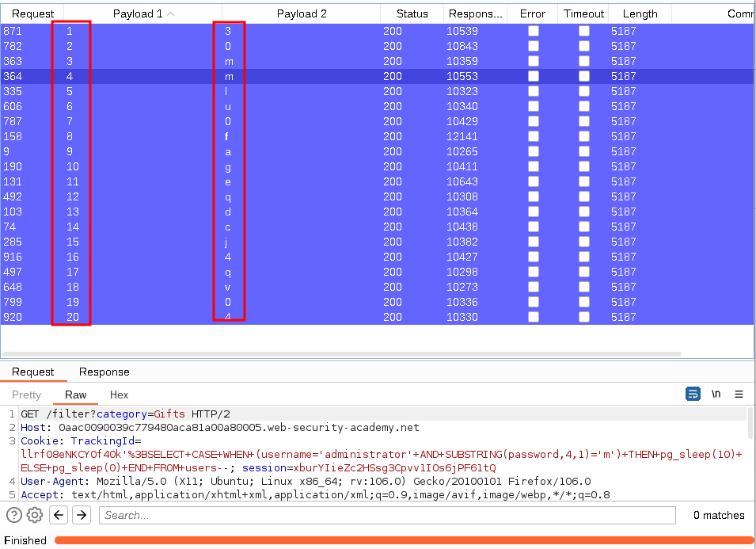The height and width of the screenshot is (549, 756).
Task: Sort by the Payload 2 column header
Action: pos(302,14)
